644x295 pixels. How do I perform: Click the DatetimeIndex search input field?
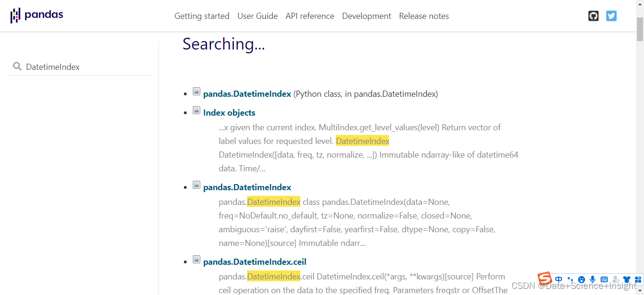[79, 67]
